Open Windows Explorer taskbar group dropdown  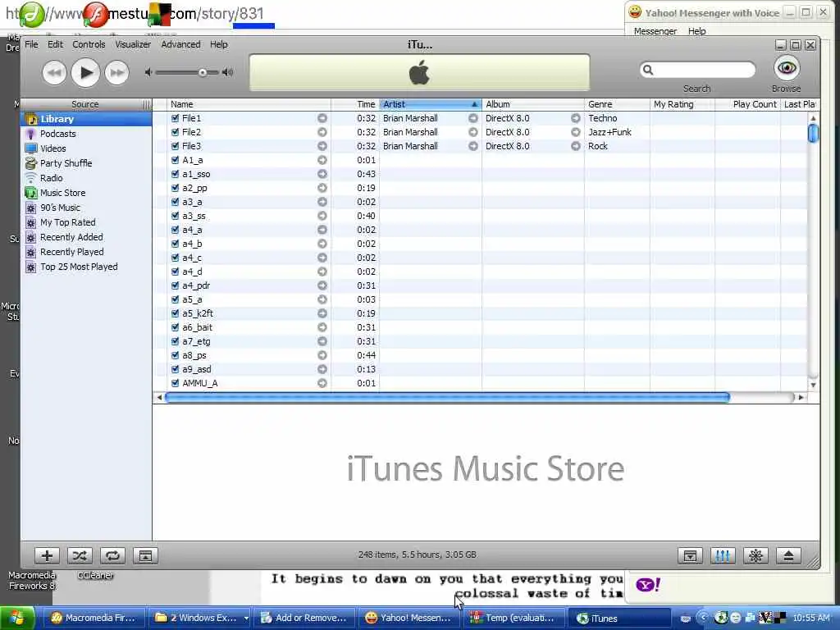[246, 619]
